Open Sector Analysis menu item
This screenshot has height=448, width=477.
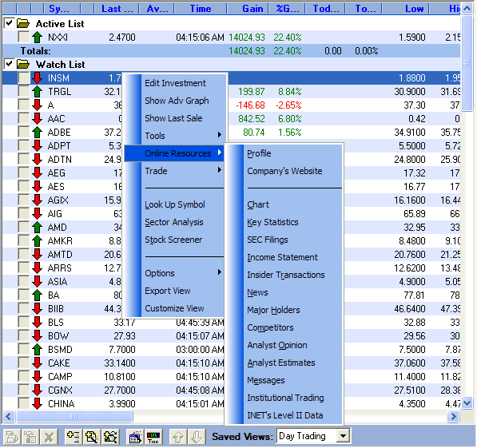point(175,222)
